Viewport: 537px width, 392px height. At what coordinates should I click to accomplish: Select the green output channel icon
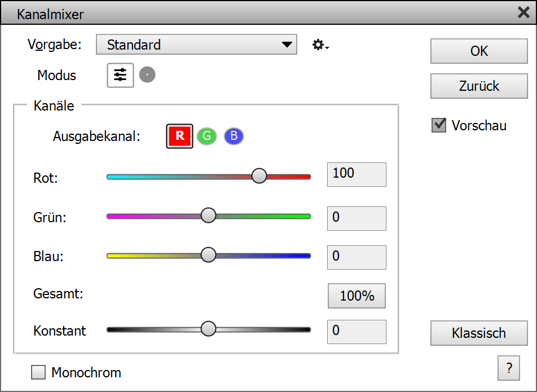tap(206, 136)
